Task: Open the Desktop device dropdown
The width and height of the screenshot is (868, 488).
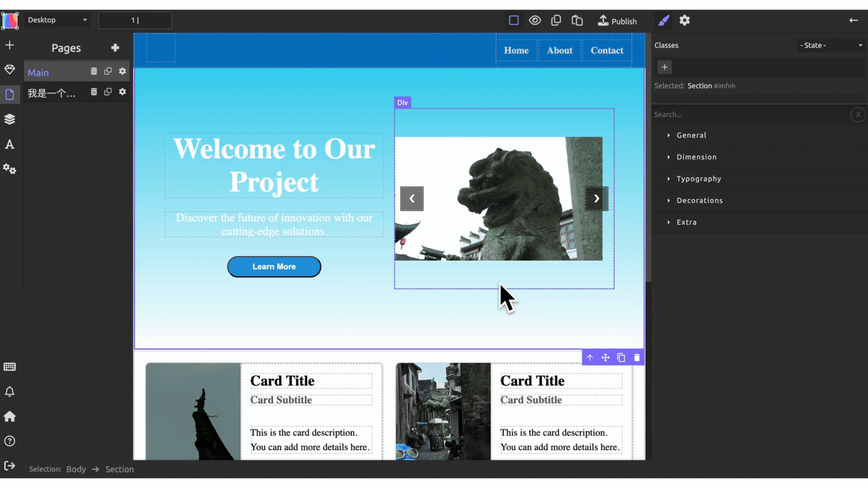Action: 57,20
